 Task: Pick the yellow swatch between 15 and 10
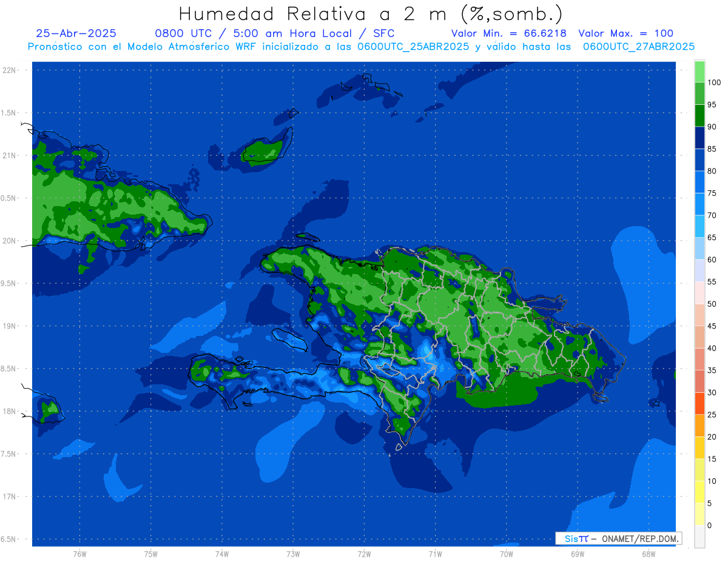click(x=699, y=470)
